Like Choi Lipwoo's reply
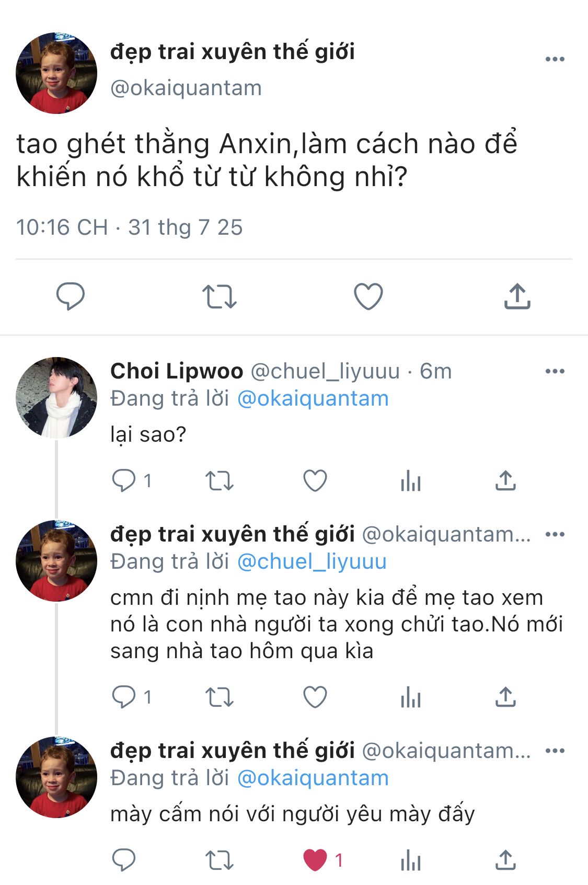 point(315,480)
